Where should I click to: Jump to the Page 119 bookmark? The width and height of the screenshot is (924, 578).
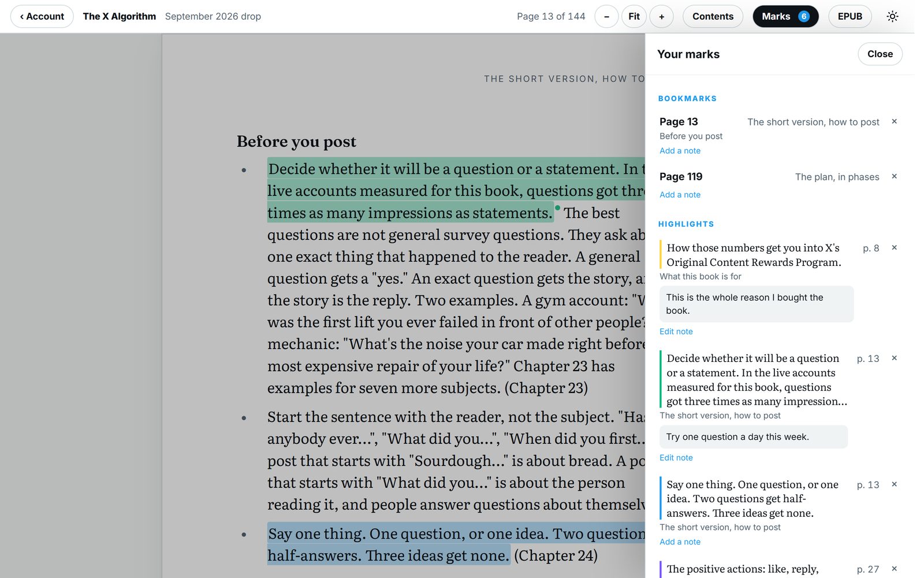[681, 177]
